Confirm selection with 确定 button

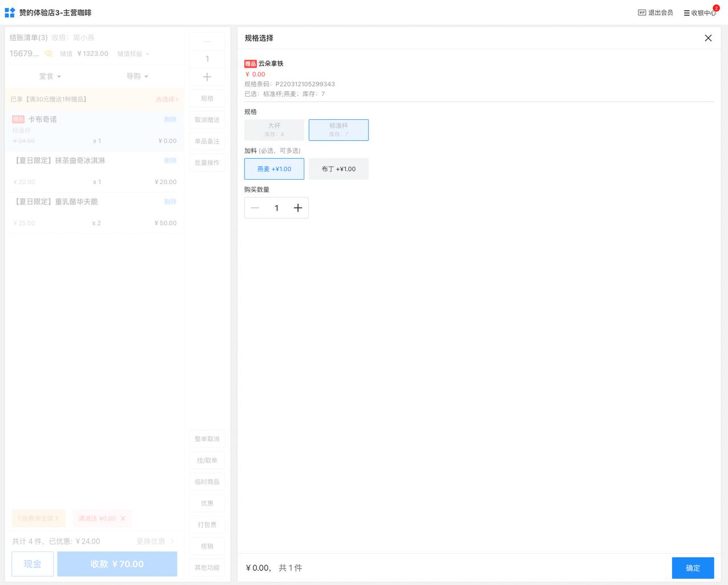pos(692,568)
